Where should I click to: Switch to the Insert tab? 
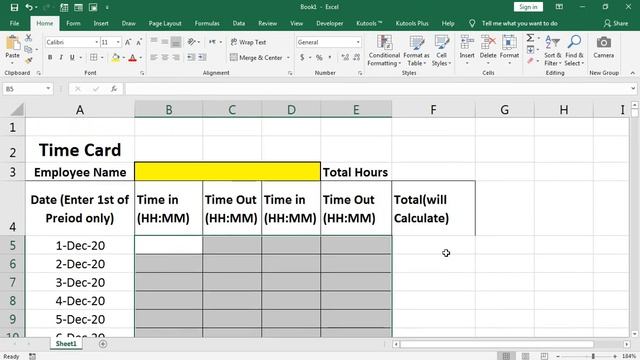tap(101, 23)
